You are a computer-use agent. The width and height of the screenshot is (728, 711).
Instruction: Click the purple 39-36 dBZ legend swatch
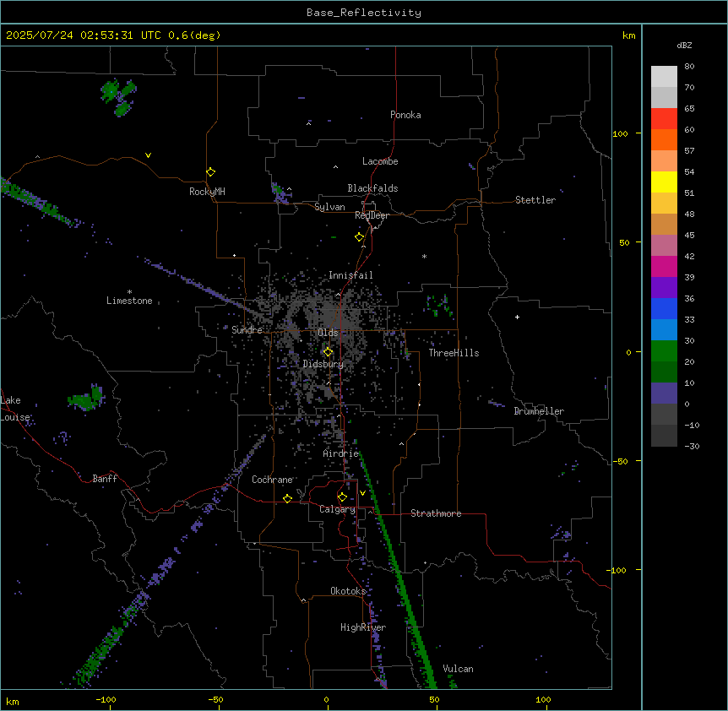664,287
